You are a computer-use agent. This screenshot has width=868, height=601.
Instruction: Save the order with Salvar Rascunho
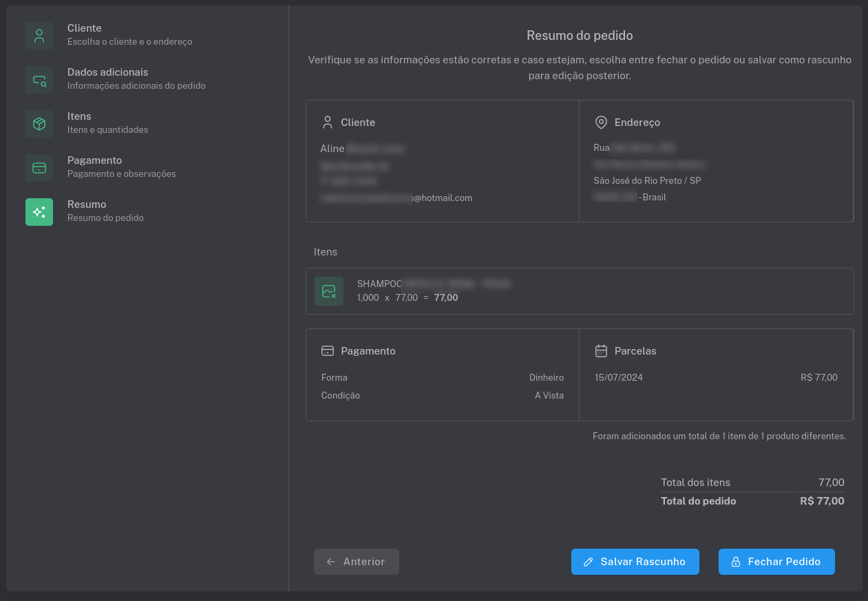tap(635, 562)
